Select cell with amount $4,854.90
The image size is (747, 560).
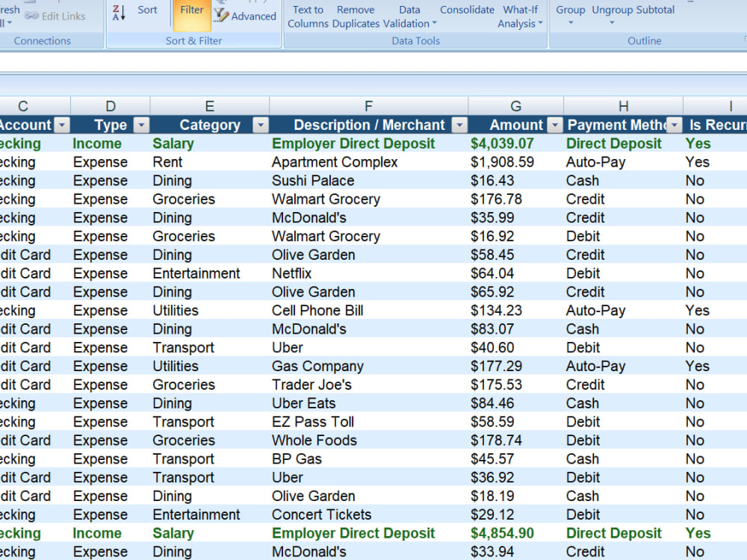pos(516,533)
